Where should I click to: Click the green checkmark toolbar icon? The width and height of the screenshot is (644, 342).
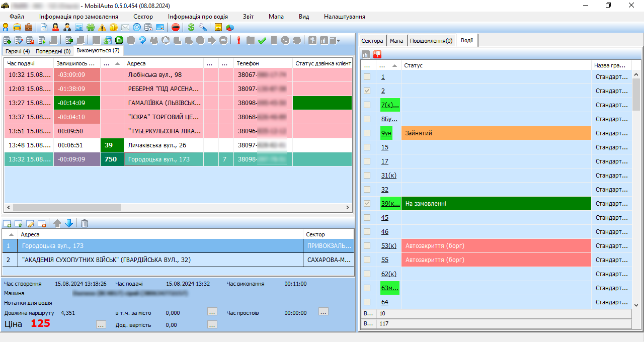[262, 41]
